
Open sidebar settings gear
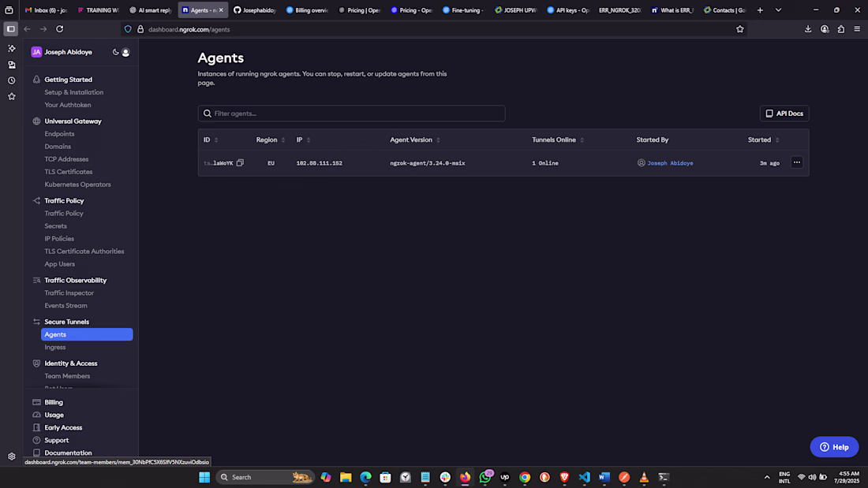pos(12,456)
